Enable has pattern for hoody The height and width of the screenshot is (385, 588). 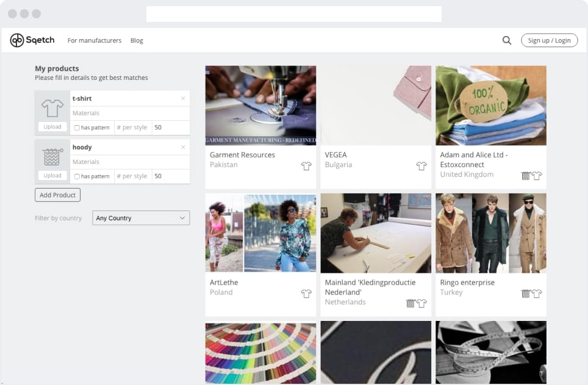point(77,176)
